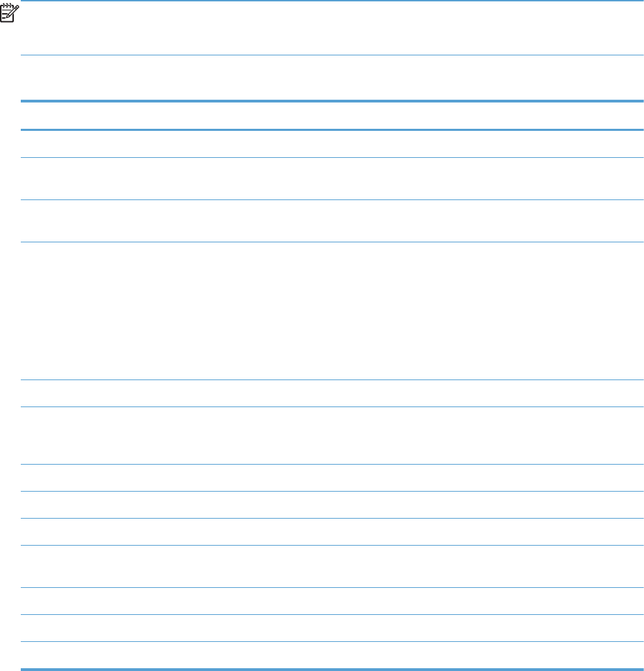Viewport: 644px width, 671px height.
Task: Click the second-to-last blank table row
Action: click(332, 628)
